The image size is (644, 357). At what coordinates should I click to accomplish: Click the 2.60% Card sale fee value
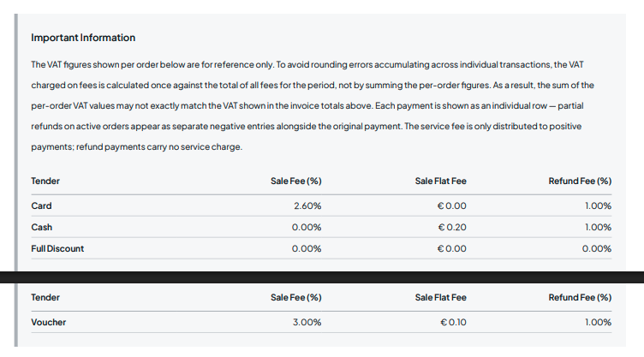(x=307, y=206)
